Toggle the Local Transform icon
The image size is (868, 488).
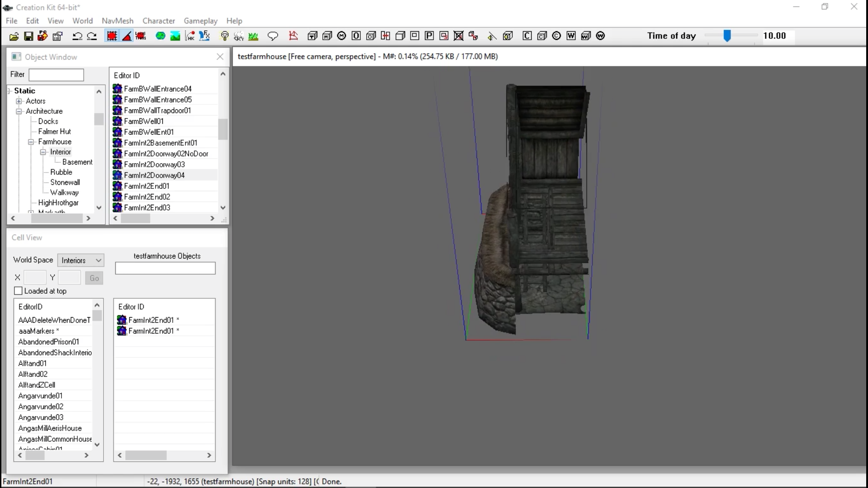coord(141,36)
